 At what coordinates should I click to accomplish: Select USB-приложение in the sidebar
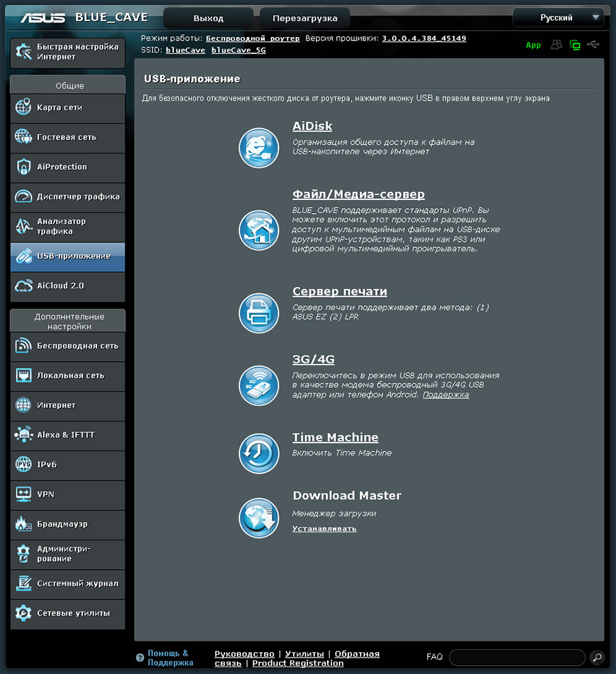click(68, 257)
